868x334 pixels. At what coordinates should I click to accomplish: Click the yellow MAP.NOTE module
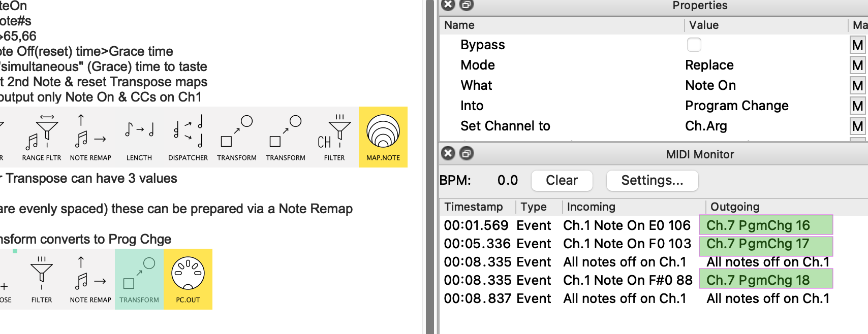click(x=383, y=137)
